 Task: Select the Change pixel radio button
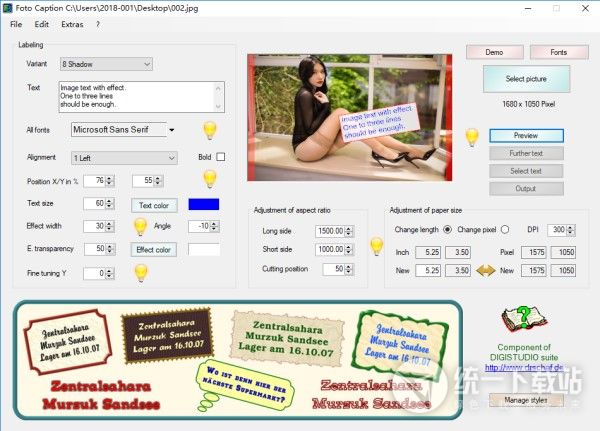coord(505,229)
